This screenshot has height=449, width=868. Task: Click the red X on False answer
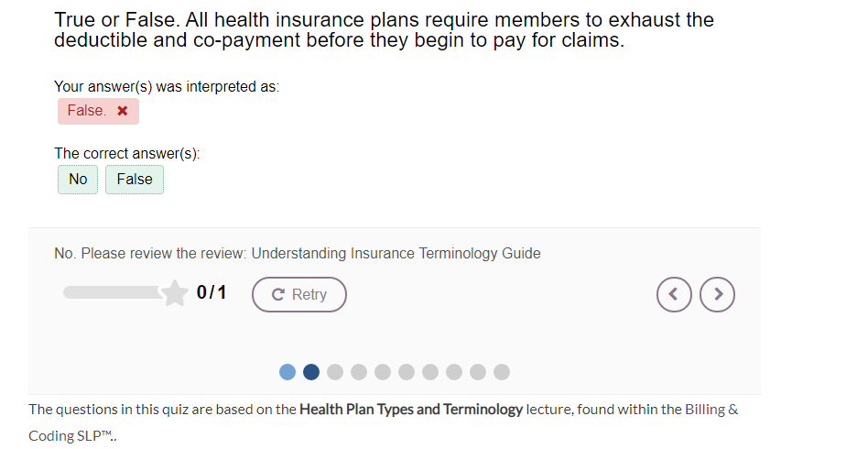tap(123, 111)
